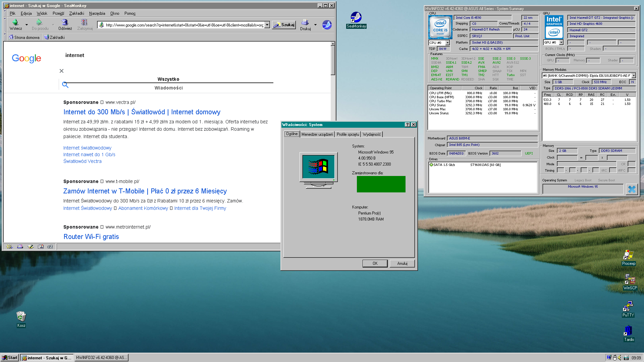Open Strona domowa home bookmark
The height and width of the screenshot is (362, 644).
[x=24, y=37]
